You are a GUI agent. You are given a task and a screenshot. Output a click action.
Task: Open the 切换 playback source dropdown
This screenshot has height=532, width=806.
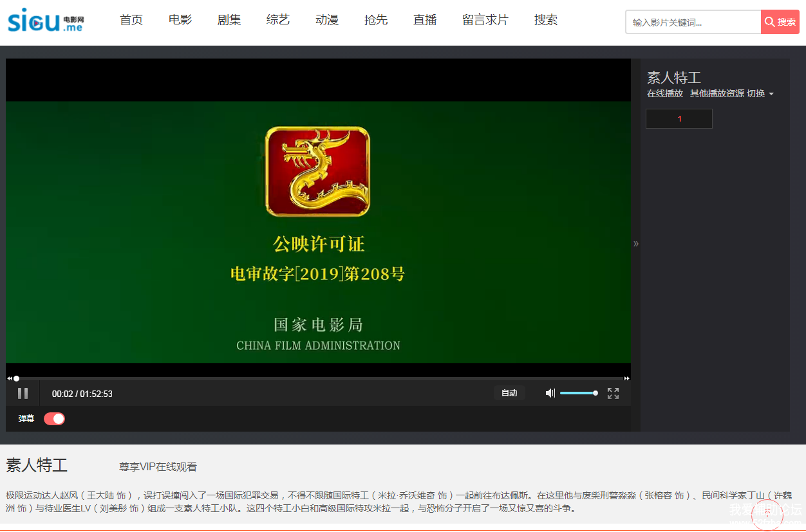(760, 93)
